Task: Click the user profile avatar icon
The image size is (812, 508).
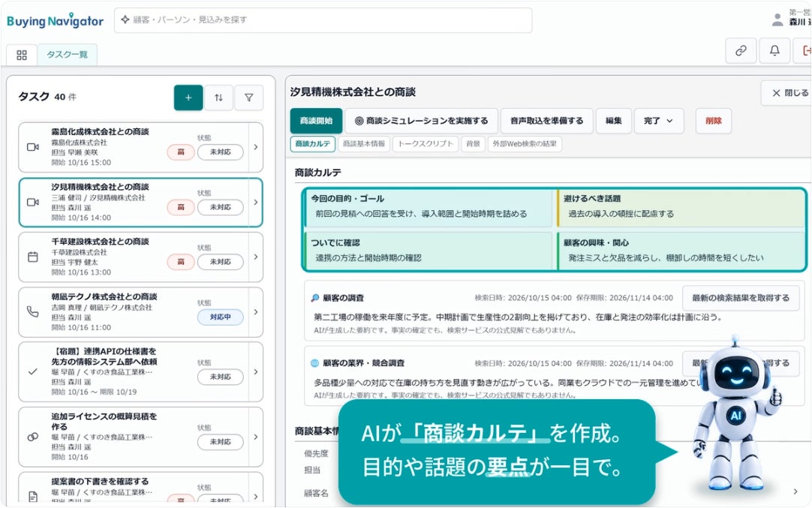Action: click(777, 20)
